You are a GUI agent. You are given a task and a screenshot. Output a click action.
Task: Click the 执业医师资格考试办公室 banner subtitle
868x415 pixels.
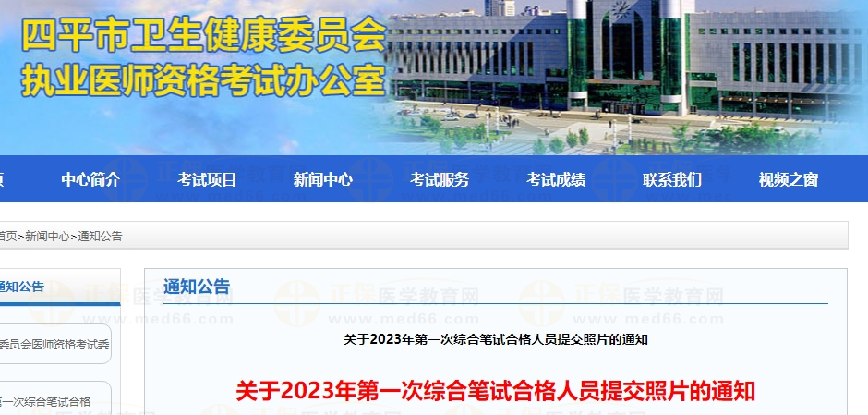pos(203,81)
